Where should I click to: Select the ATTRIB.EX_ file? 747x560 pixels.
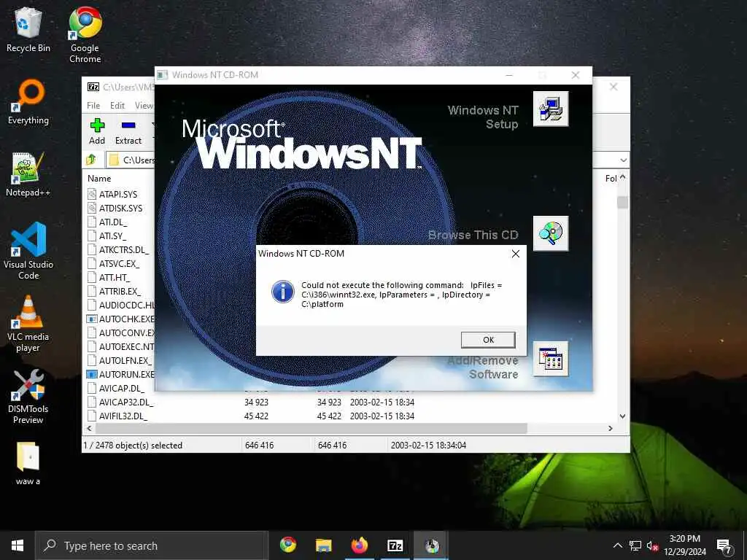pos(120,291)
